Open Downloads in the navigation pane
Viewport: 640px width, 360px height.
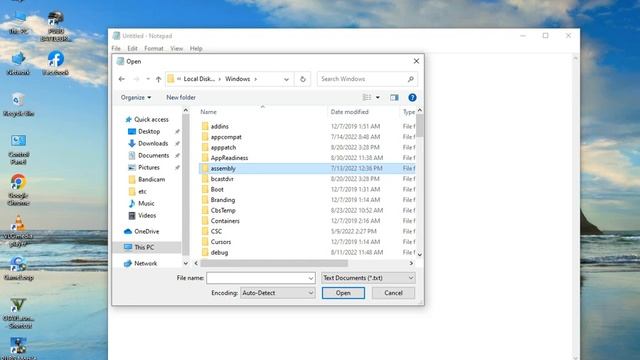click(153, 143)
